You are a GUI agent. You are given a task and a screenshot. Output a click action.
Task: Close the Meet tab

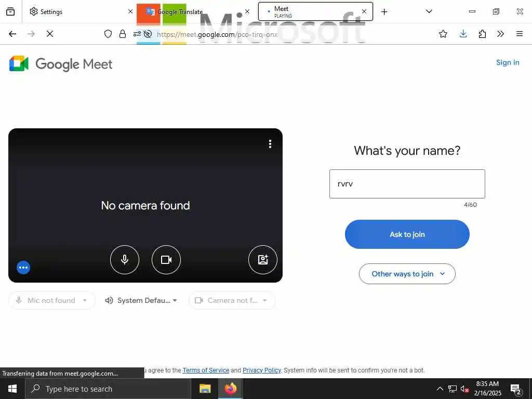(x=364, y=11)
